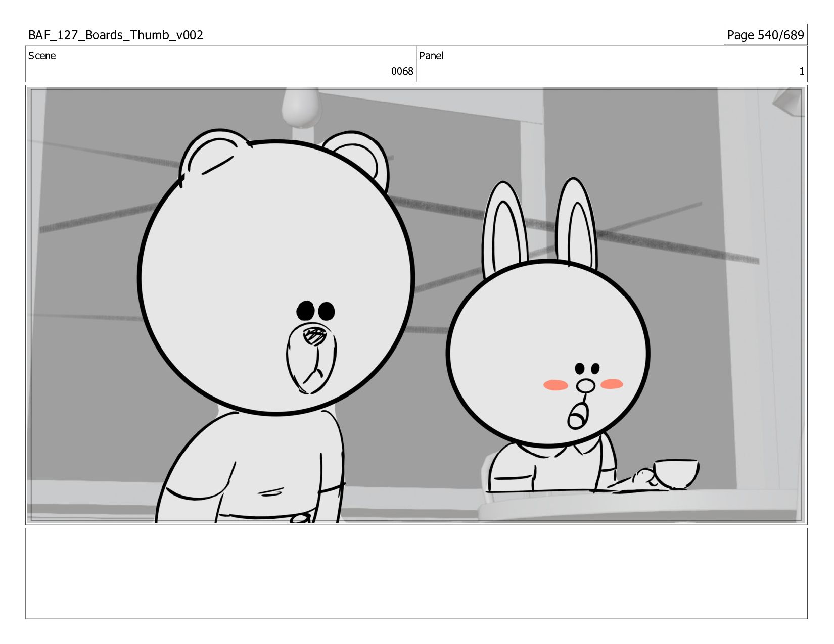The height and width of the screenshot is (644, 834).
Task: Click the empty notes box below the panel
Action: pyautogui.click(x=416, y=573)
